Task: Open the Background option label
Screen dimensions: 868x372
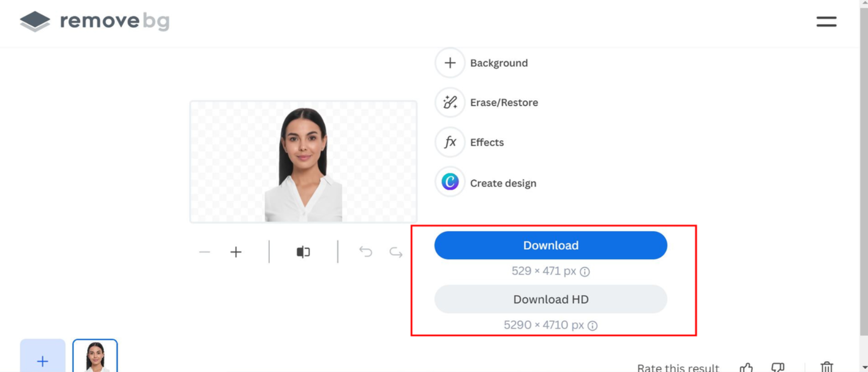Action: click(x=499, y=63)
